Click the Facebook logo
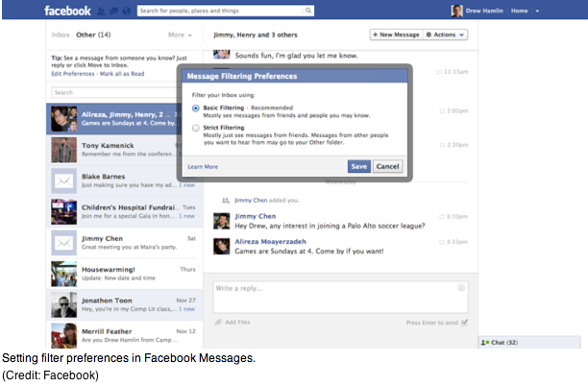 tap(67, 11)
